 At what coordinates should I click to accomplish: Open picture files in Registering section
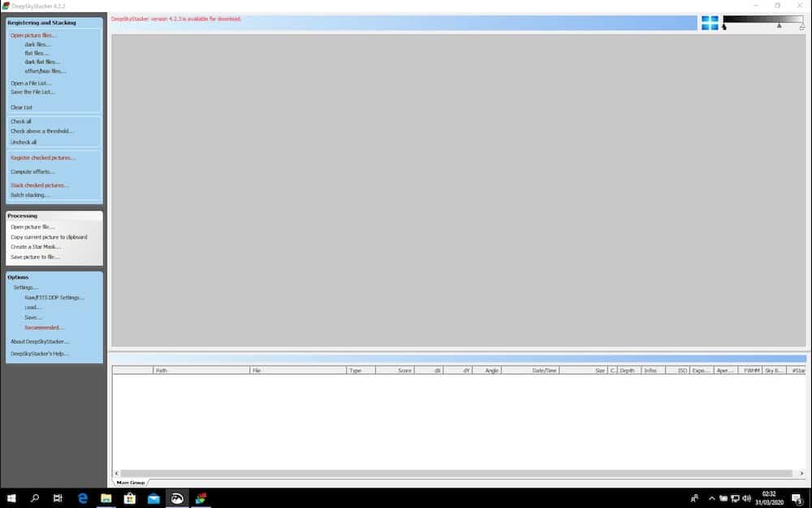tap(33, 35)
